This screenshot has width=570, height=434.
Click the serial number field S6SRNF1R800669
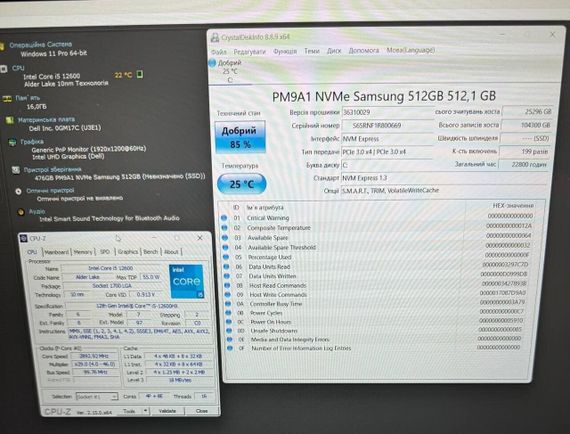pyautogui.click(x=387, y=125)
